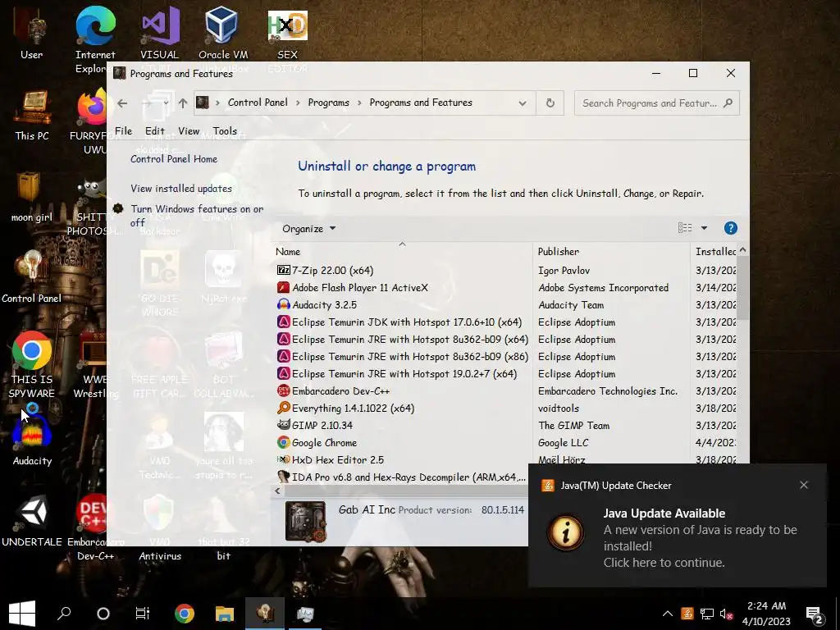Open File Explorer from the taskbar

tap(225, 614)
